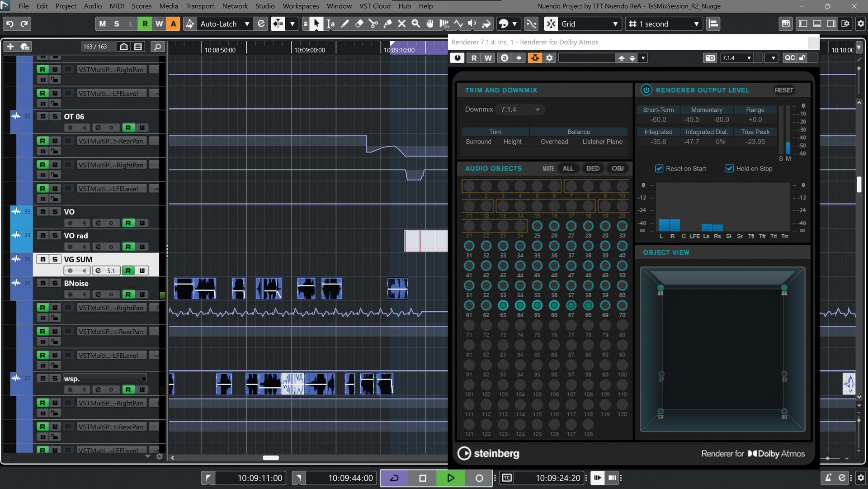Activate the Zoom tool
The image size is (868, 489).
pyautogui.click(x=415, y=24)
